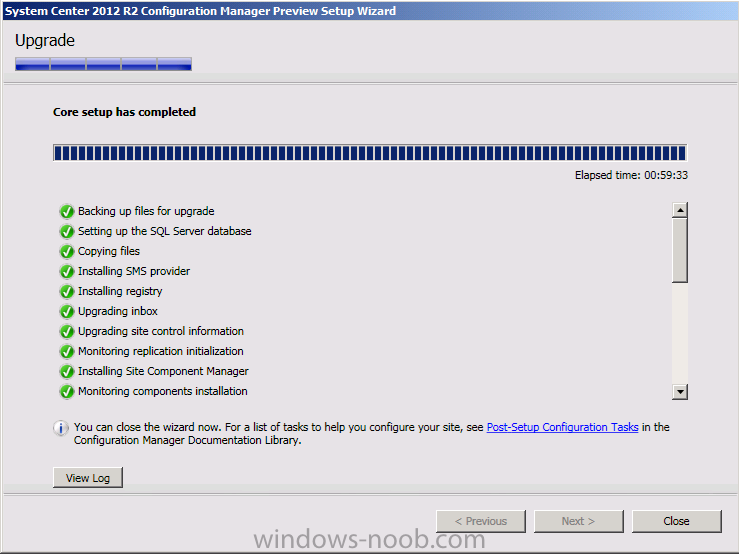Click green check beside Setting up the SQL Server database

[x=67, y=232]
